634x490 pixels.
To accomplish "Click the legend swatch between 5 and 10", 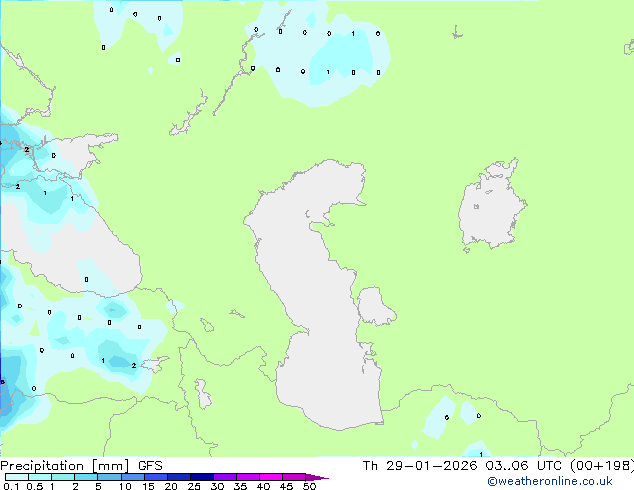I will coord(109,477).
